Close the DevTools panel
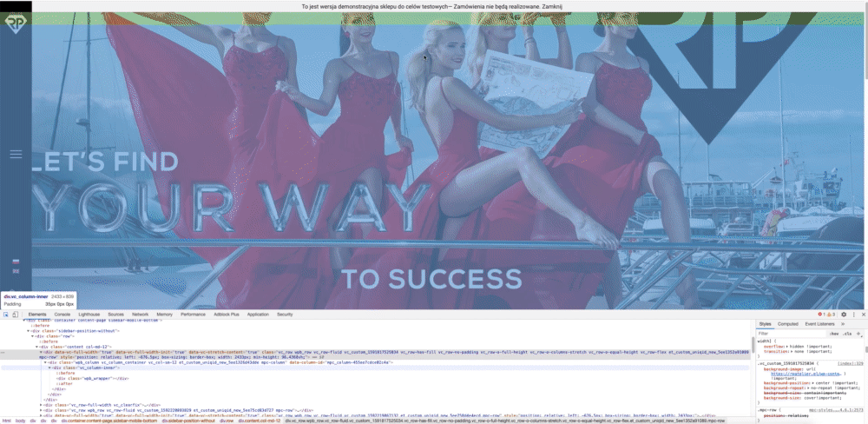868x424 pixels. 863,315
